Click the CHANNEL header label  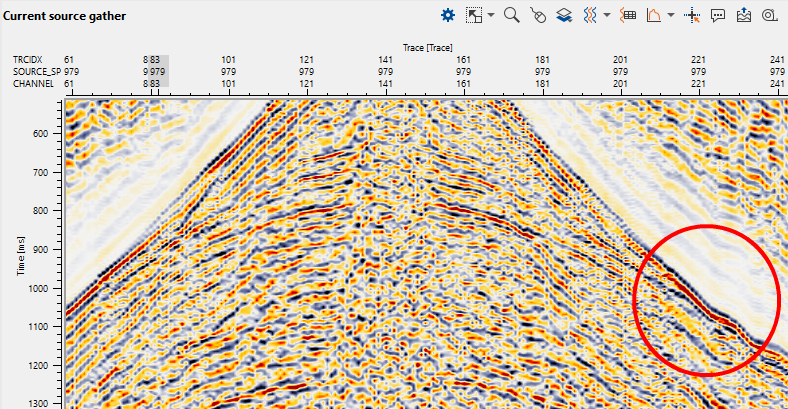coord(32,84)
